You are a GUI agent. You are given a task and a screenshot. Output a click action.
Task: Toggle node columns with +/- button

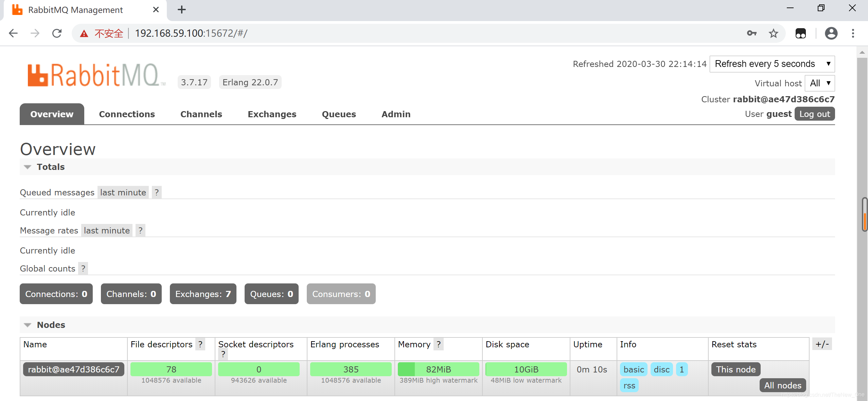pyautogui.click(x=822, y=344)
